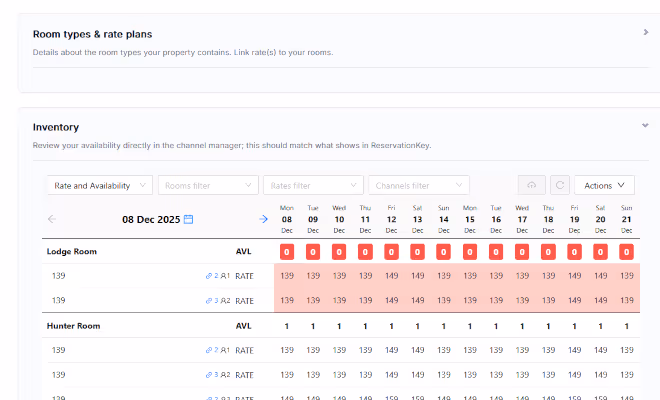Click linked channels icon on second Lodge Room rate
Screen dimensions: 660x400
(210, 300)
